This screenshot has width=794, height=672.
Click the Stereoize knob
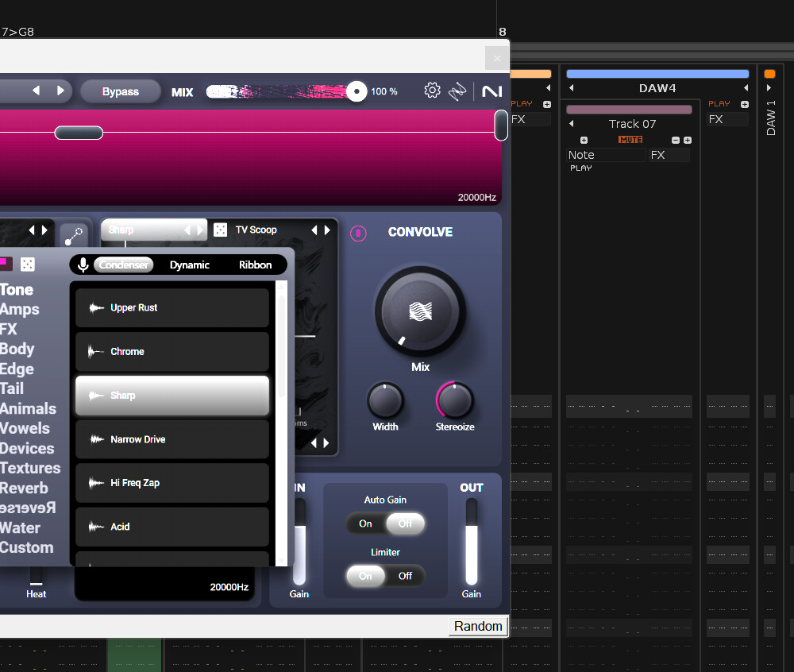click(x=455, y=400)
